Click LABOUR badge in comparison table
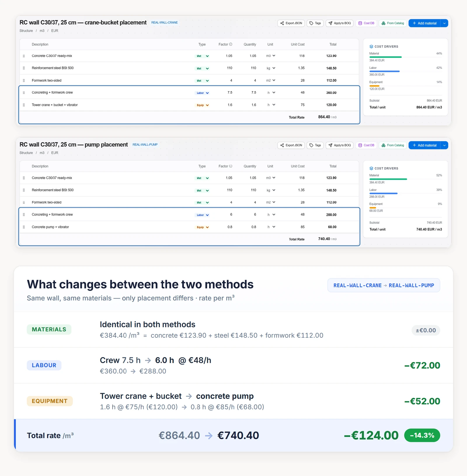 tap(44, 365)
